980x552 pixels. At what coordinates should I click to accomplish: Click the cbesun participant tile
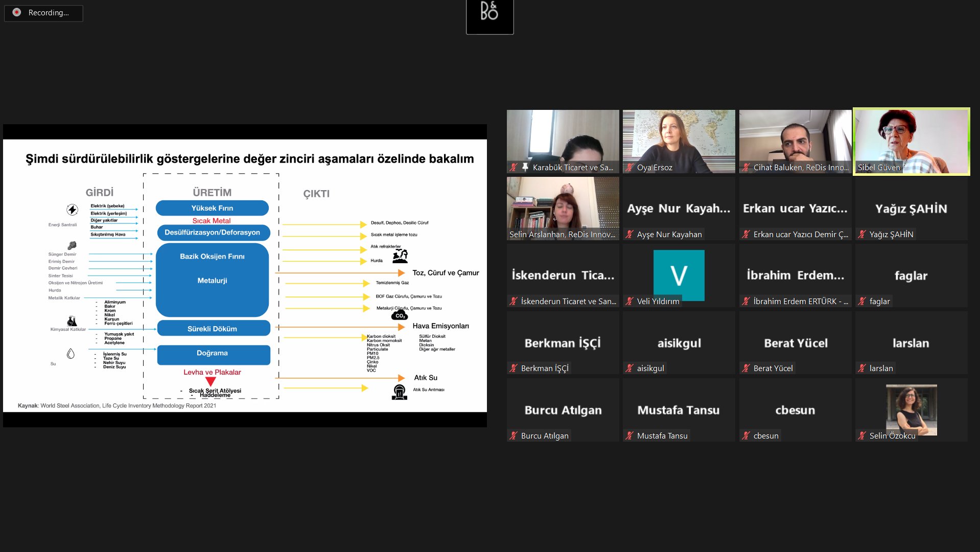795,410
